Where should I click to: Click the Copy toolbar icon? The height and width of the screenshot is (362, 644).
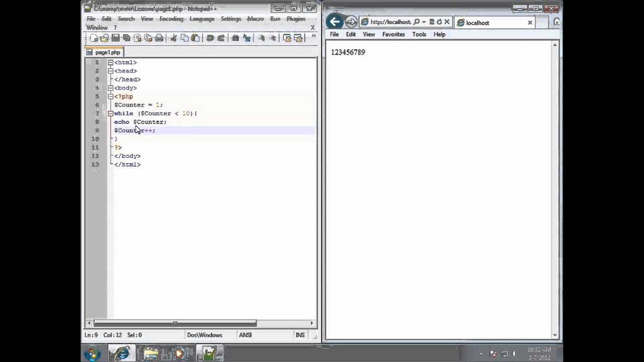coord(185,38)
